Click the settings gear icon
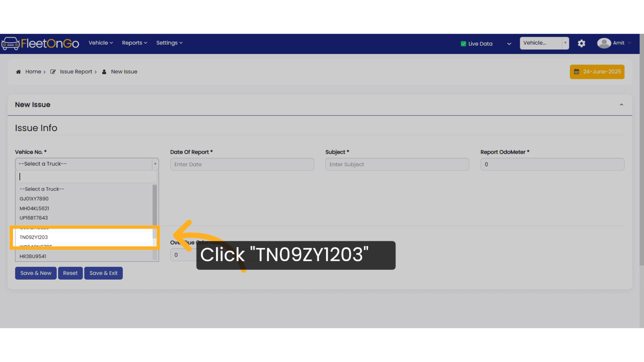The image size is (644, 362). [582, 43]
